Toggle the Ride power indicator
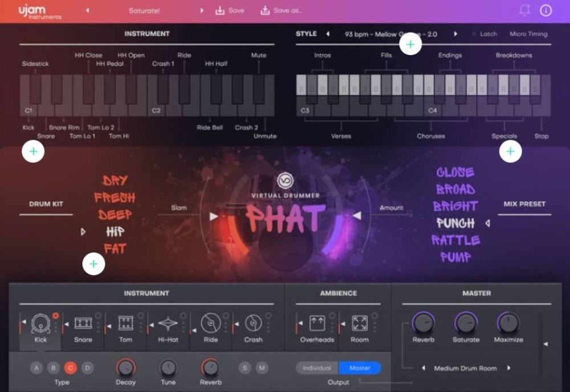Viewport: 570px width, 392px height. coord(226,316)
